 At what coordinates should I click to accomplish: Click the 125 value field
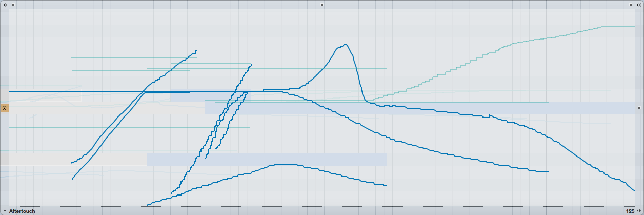click(630, 211)
